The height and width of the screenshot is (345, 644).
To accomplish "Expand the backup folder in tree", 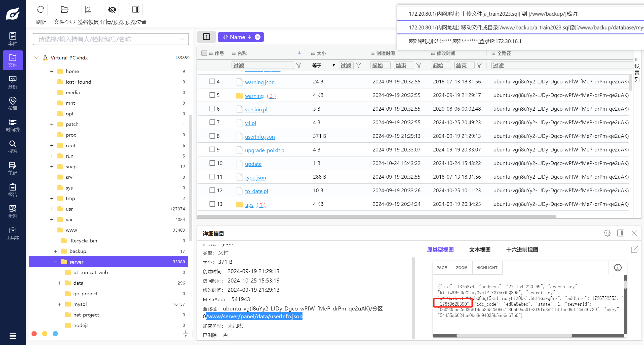I will click(56, 251).
